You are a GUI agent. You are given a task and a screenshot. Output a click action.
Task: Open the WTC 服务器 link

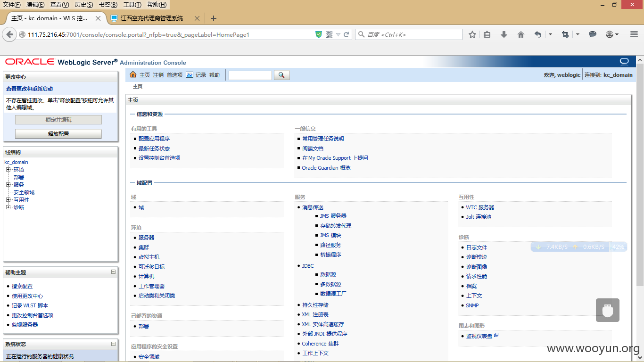pyautogui.click(x=480, y=207)
